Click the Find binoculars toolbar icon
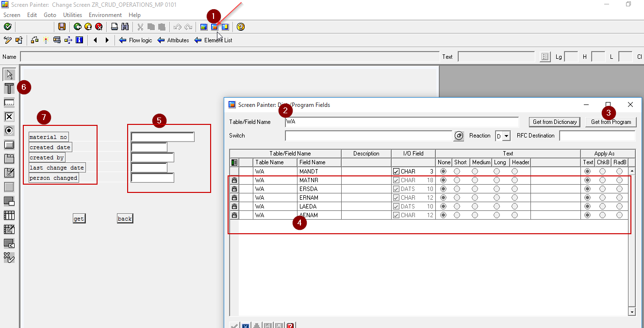This screenshot has height=328, width=644. click(x=125, y=27)
